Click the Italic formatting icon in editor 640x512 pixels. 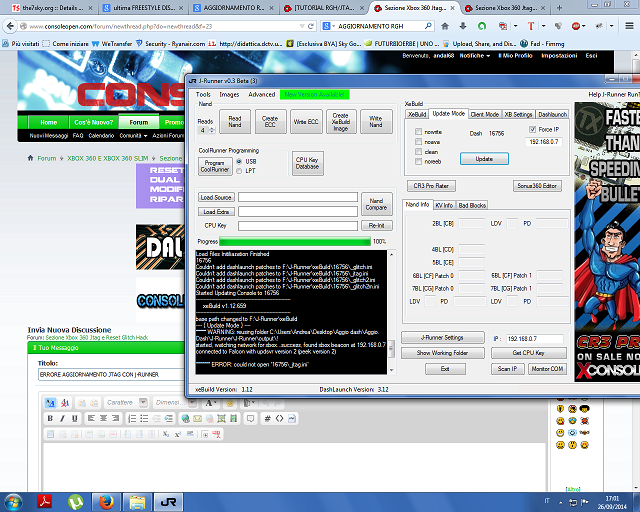pos(62,419)
